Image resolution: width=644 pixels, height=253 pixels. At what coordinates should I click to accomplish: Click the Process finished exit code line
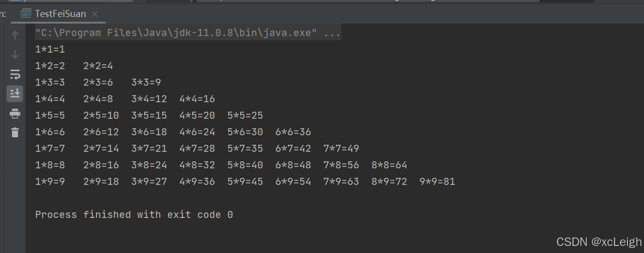[134, 215]
